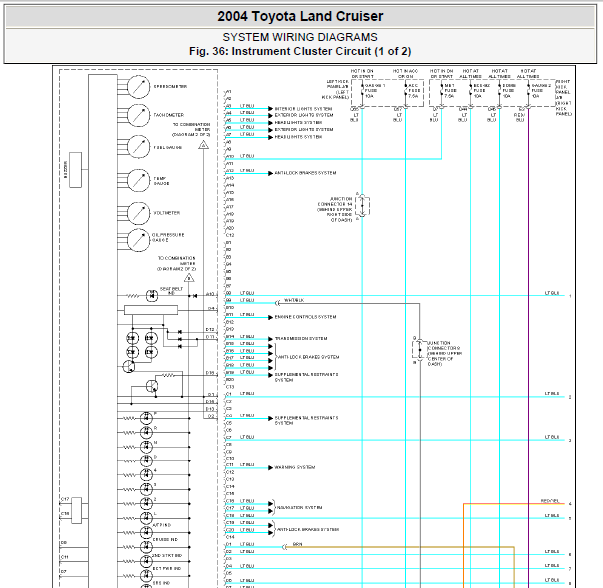Viewport: 603px width, 588px height.
Task: Click the purple vertical wire
Action: [x=528, y=346]
